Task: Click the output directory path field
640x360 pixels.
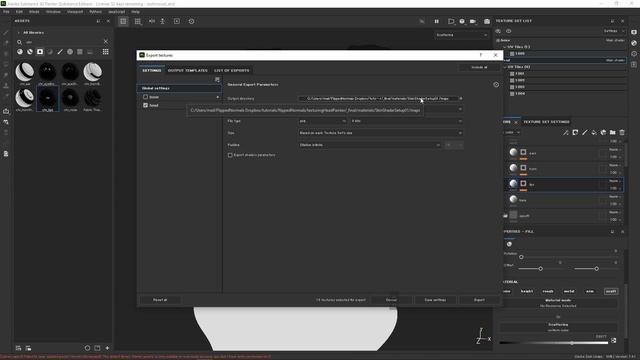Action: click(378, 98)
